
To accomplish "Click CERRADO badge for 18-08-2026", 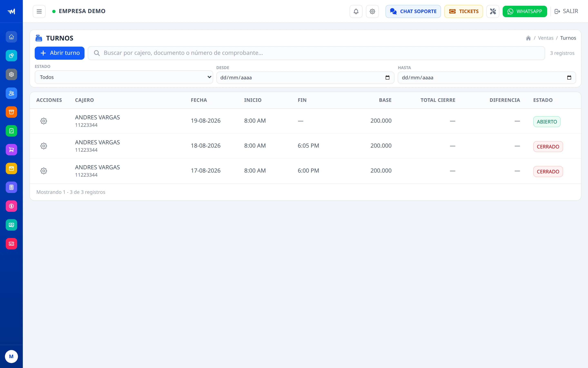I will click(548, 147).
